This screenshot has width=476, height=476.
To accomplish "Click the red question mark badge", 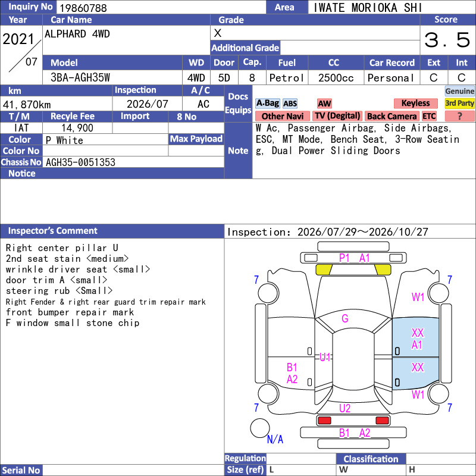I will pos(459,116).
